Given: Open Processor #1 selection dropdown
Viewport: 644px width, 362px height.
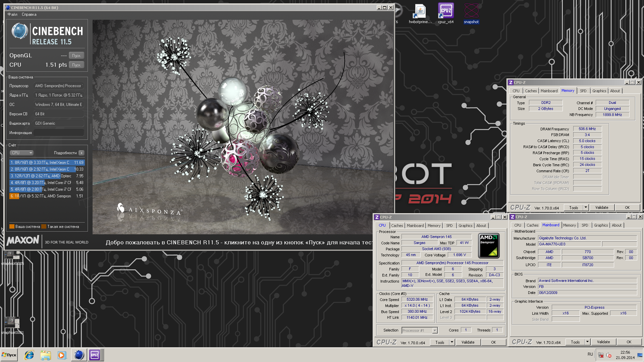Looking at the screenshot, I should pos(420,330).
